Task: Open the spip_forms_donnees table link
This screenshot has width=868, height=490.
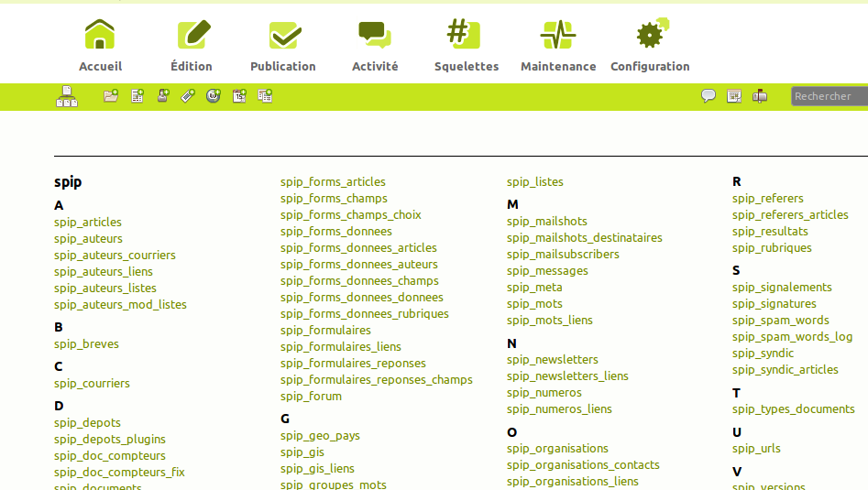Action: 336,232
